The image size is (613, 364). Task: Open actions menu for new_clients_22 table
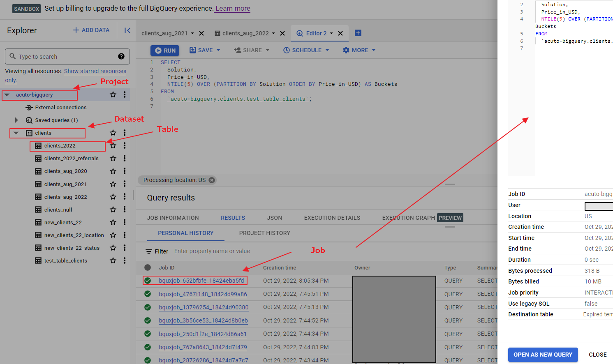[x=125, y=222]
